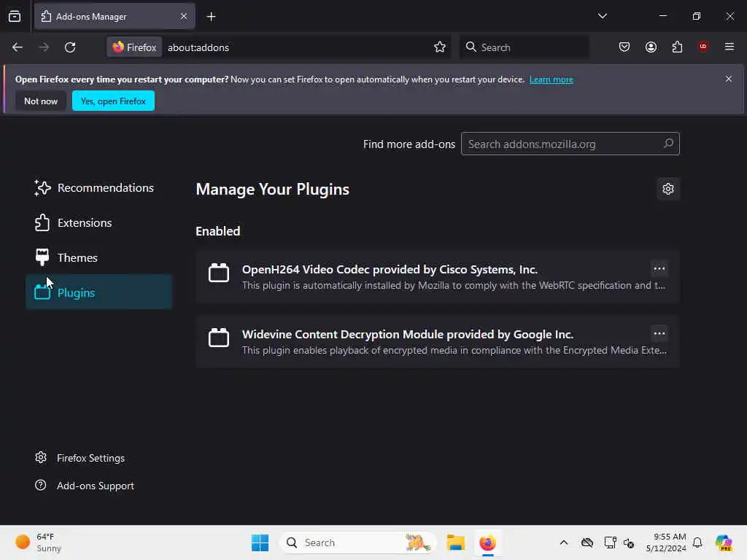Open a new tab with the plus button
Screen dimensions: 747x560
pos(211,17)
